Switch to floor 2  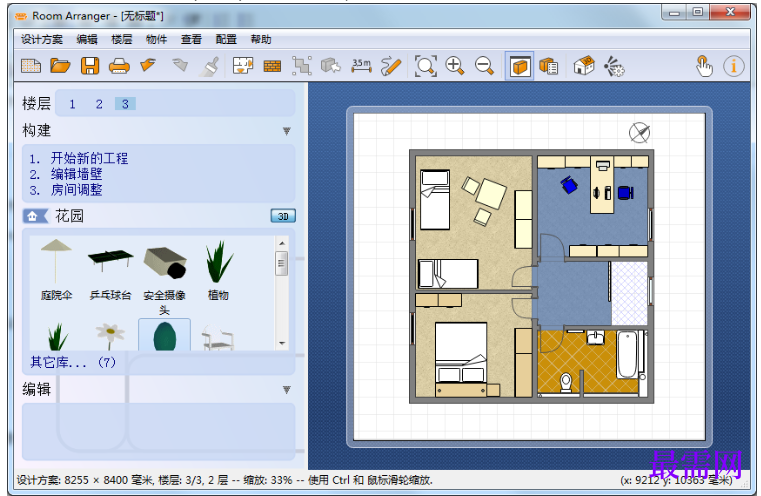(99, 104)
